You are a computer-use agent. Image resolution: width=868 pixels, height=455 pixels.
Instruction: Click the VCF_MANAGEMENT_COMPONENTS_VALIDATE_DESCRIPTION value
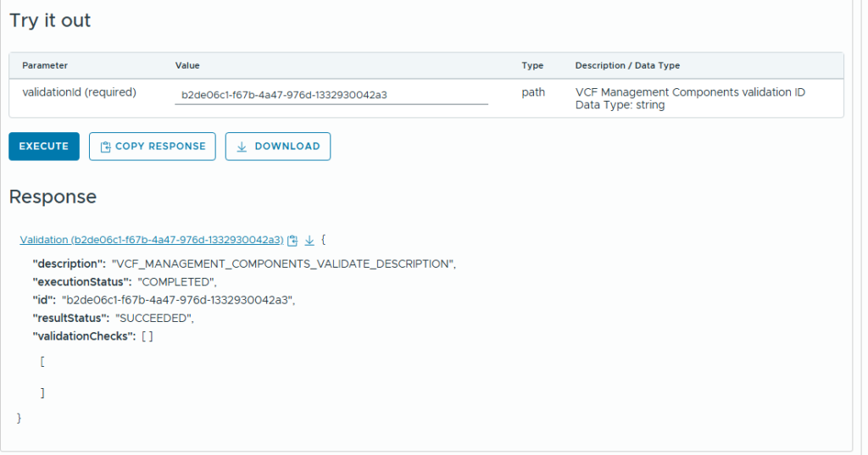[283, 264]
